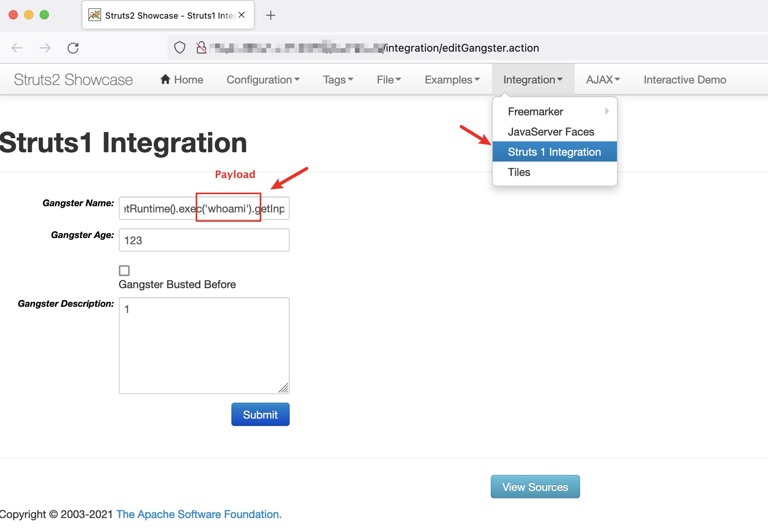Click into the Gangster Age field
This screenshot has height=532, width=768.
[x=204, y=240]
